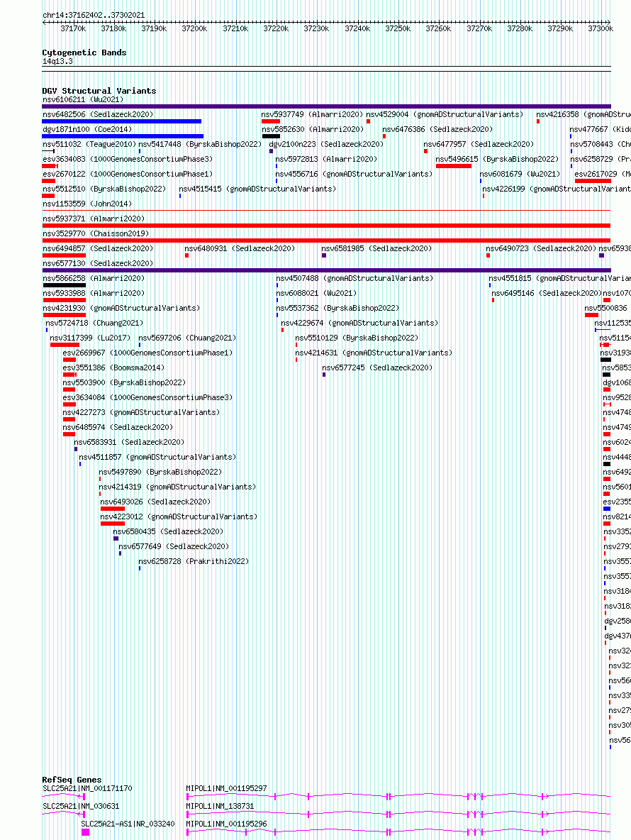
Task: Click the 14q13.3 band label
Action: click(58, 61)
